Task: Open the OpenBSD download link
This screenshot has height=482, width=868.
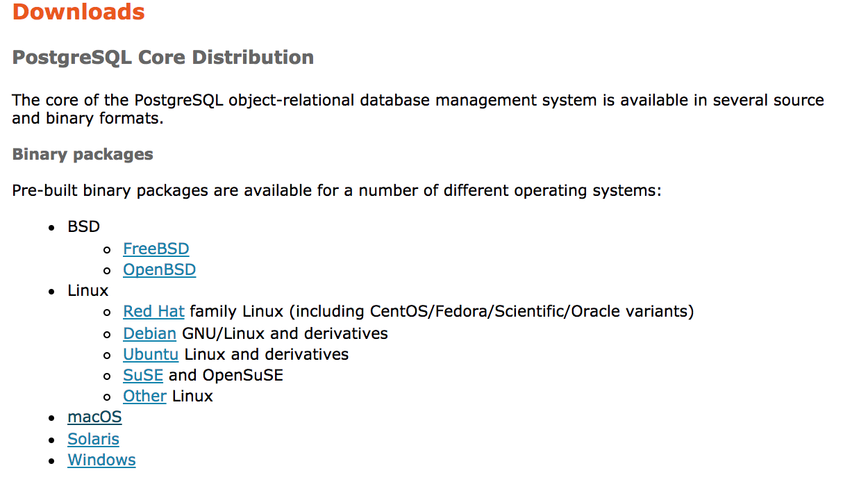Action: click(x=159, y=269)
